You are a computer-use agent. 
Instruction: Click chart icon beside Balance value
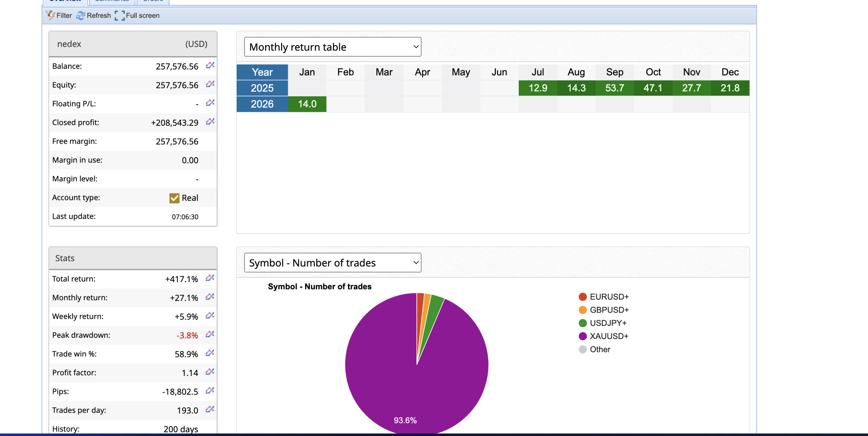point(210,65)
